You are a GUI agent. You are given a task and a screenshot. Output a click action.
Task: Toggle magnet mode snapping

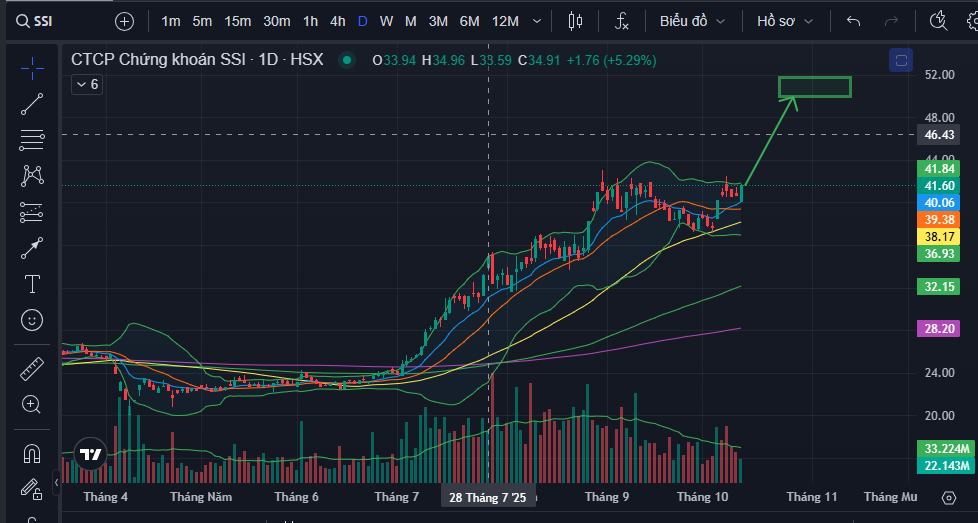point(32,454)
